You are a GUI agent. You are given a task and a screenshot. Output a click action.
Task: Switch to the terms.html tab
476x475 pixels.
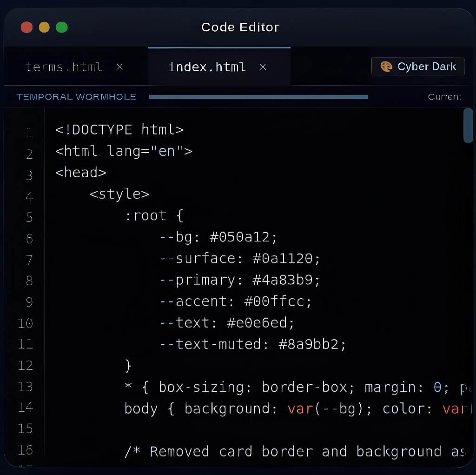(x=63, y=67)
